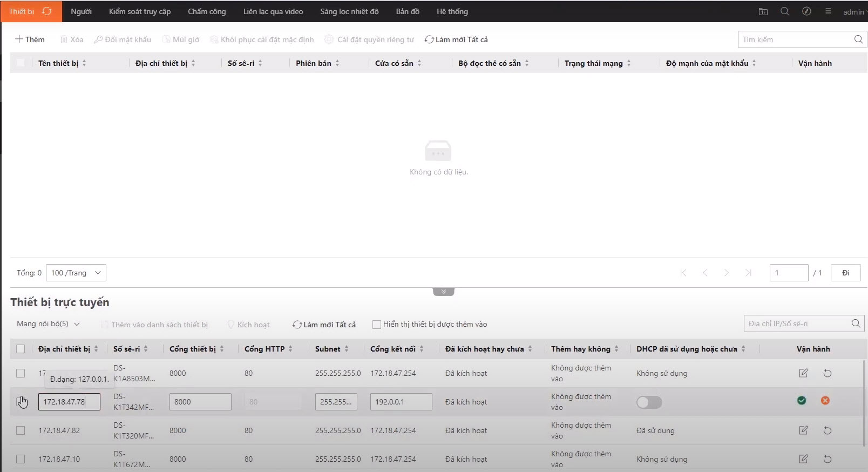The height and width of the screenshot is (472, 868).
Task: Check 'Hiển thị thiết bị được thêm vào' checkbox
Action: coord(377,325)
